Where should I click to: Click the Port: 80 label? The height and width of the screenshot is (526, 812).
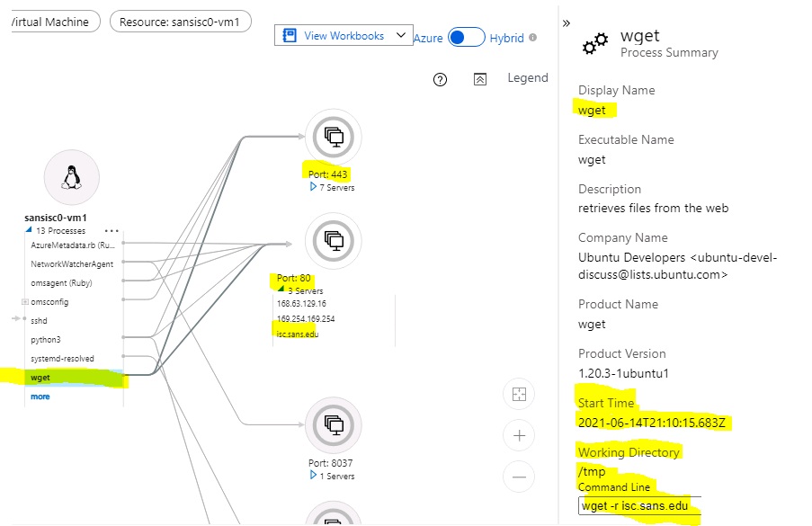[294, 278]
